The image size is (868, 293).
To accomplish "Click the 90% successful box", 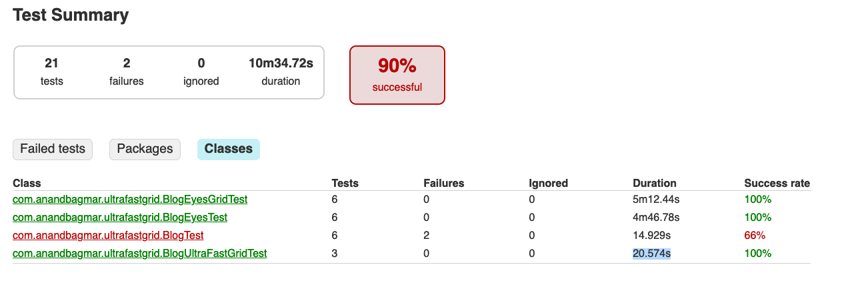I will tap(397, 75).
